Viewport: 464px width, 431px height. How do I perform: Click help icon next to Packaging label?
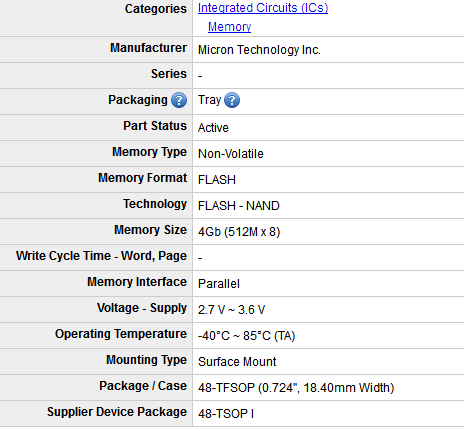tap(179, 100)
